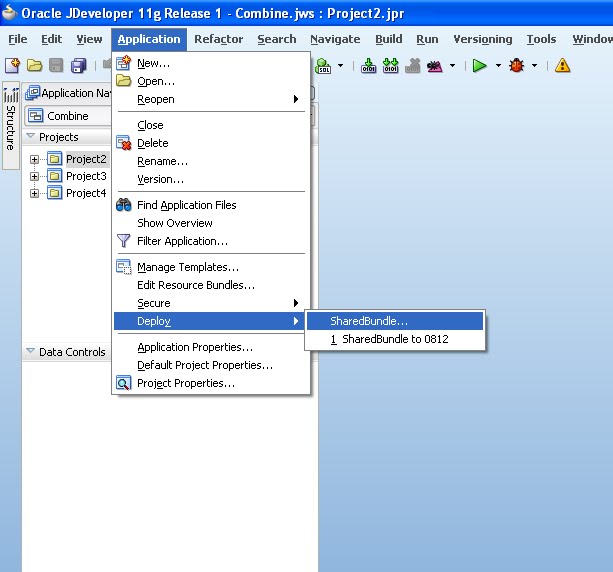
Task: Select Project3 in the tree
Action: pos(86,176)
